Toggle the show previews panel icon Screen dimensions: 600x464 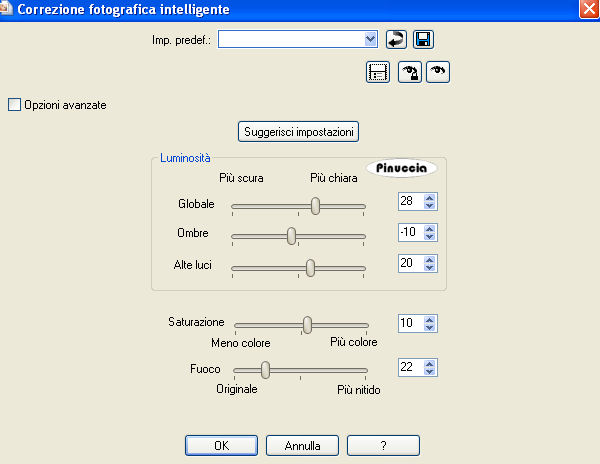pos(378,72)
